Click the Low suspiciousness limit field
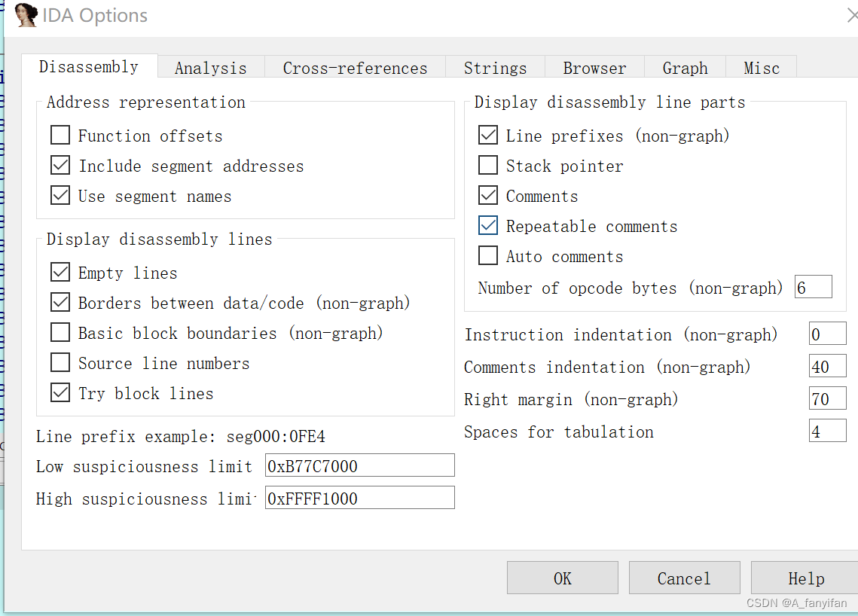 tap(360, 465)
